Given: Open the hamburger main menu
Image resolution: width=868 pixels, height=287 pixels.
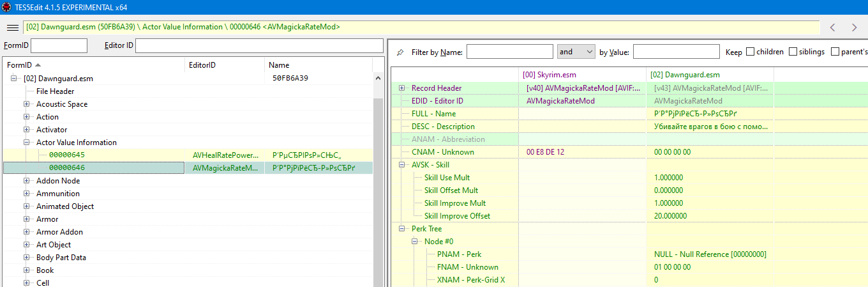Looking at the screenshot, I should (x=12, y=27).
